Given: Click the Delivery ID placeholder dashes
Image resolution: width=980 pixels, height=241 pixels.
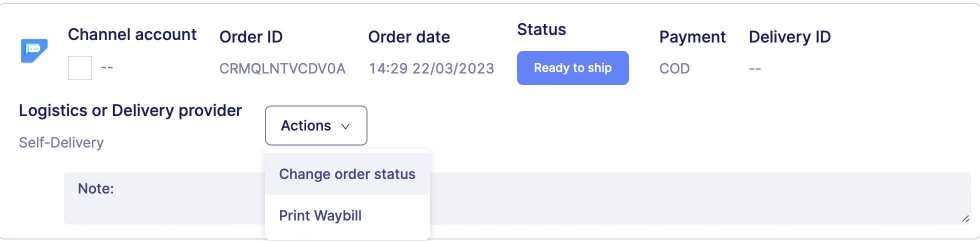Looking at the screenshot, I should [x=754, y=68].
